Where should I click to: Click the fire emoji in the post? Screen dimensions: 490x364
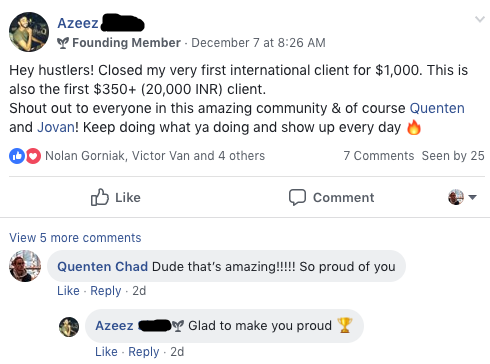tap(414, 127)
